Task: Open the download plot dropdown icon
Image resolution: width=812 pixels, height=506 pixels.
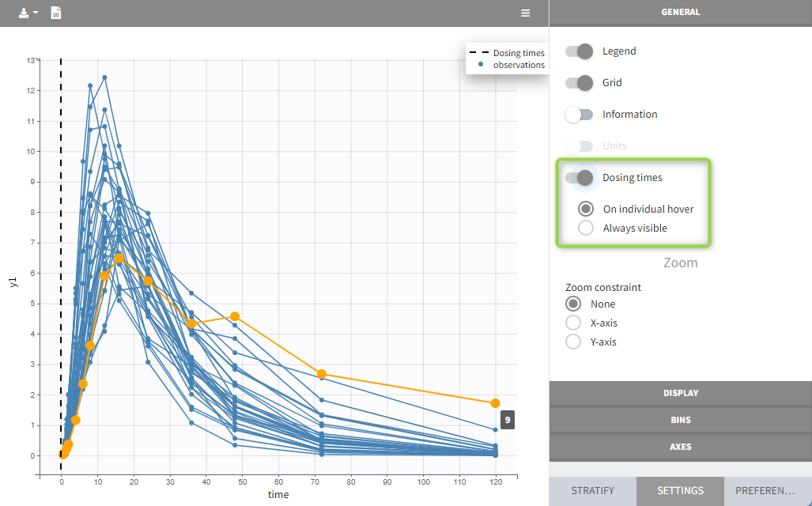Action: pyautogui.click(x=28, y=13)
